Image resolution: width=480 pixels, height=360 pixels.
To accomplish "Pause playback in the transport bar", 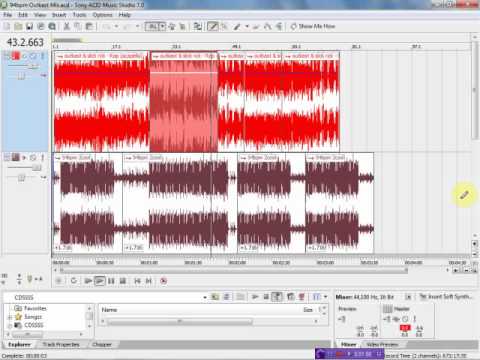I will (x=111, y=281).
